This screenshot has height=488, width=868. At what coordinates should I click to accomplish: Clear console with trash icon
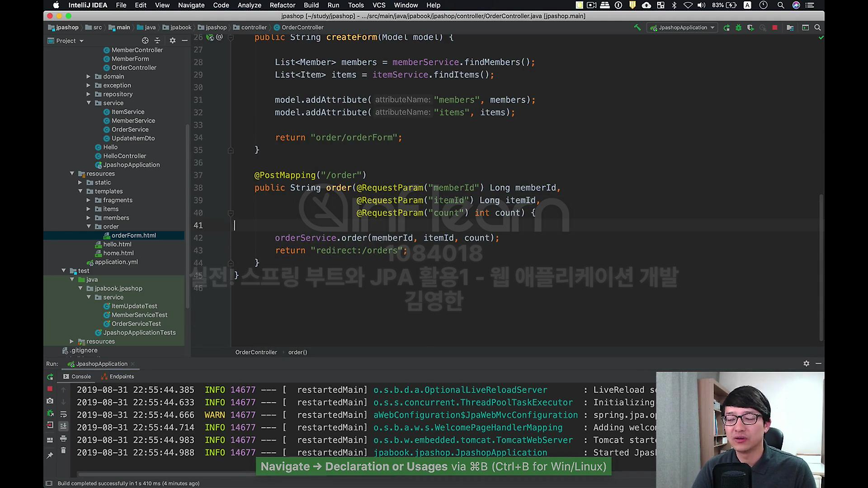click(63, 451)
